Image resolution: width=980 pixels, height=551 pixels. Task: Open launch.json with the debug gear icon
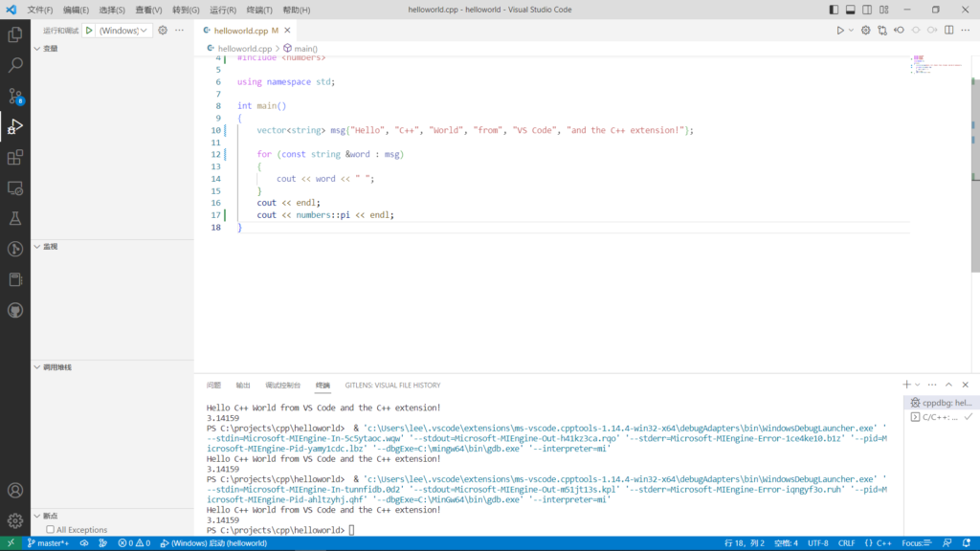[163, 30]
